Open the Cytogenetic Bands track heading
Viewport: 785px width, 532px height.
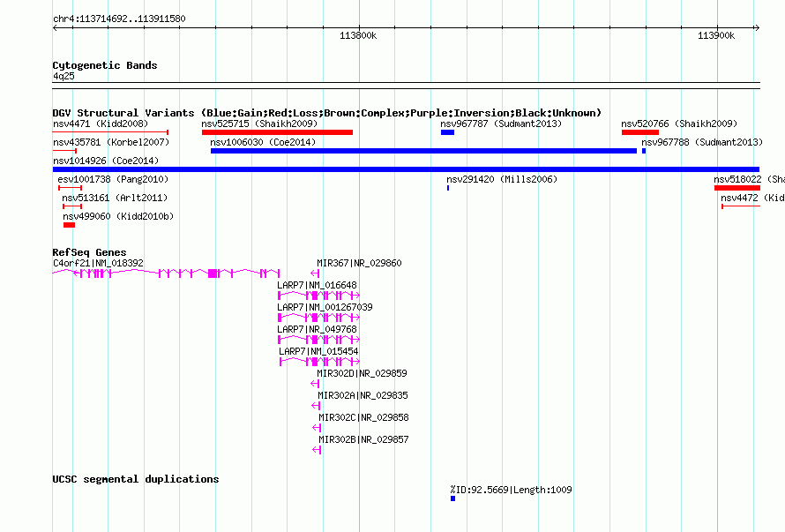point(105,65)
